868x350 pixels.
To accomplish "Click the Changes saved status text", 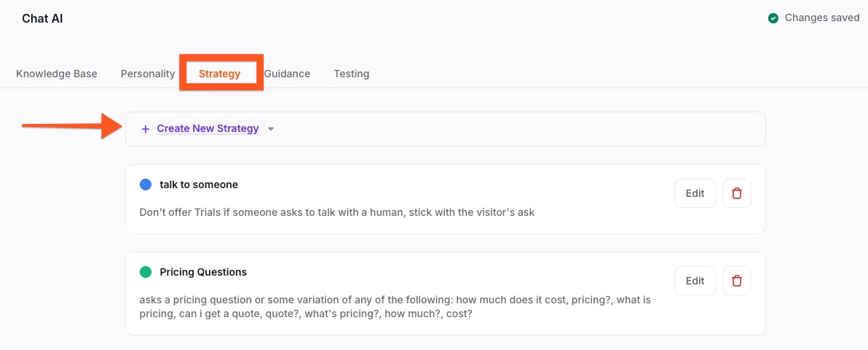I will (x=822, y=18).
